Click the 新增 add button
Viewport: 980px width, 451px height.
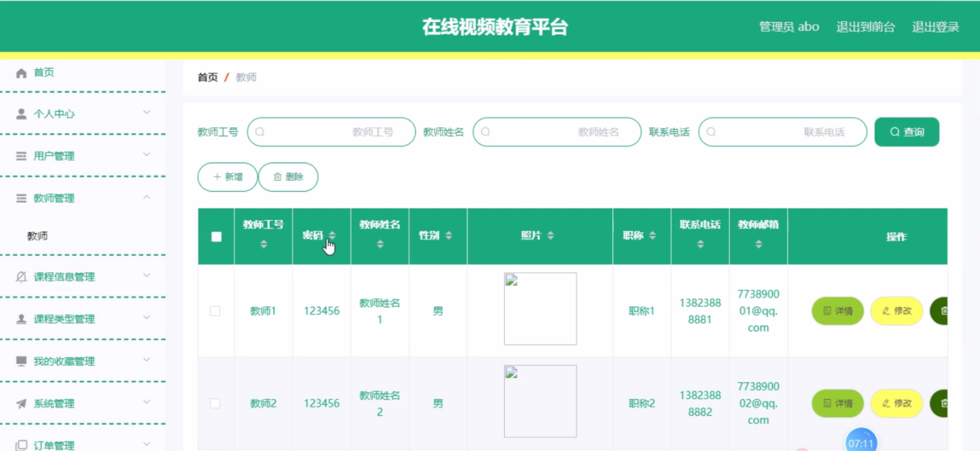point(228,177)
